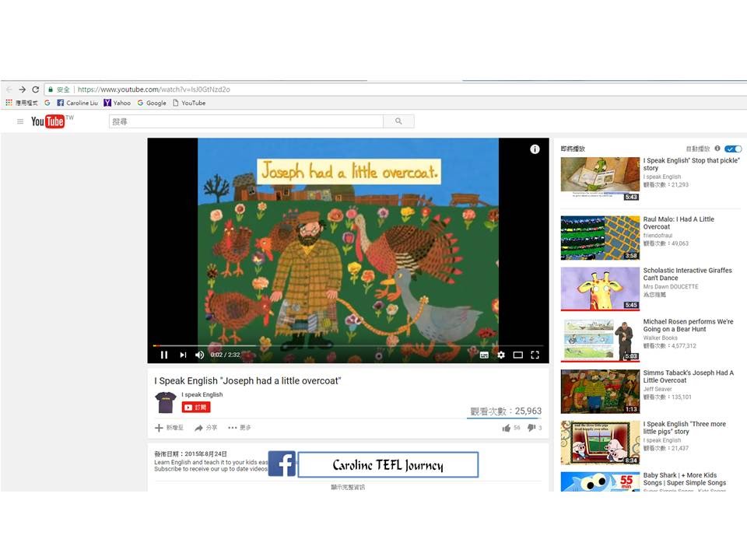Image resolution: width=747 pixels, height=560 pixels.
Task: Focus the YouTube search box
Action: [247, 121]
